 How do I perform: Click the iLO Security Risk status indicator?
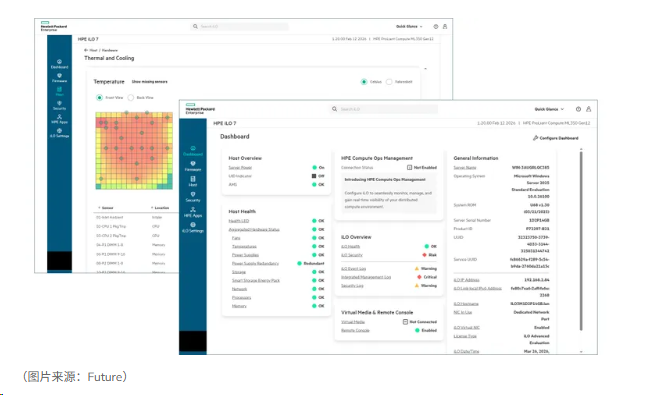425,255
